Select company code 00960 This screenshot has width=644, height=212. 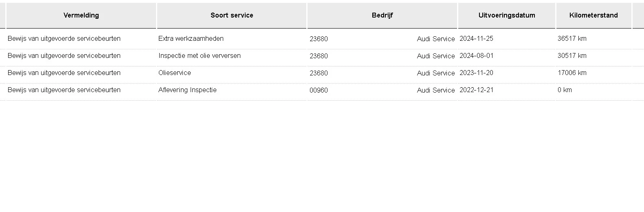coord(319,91)
